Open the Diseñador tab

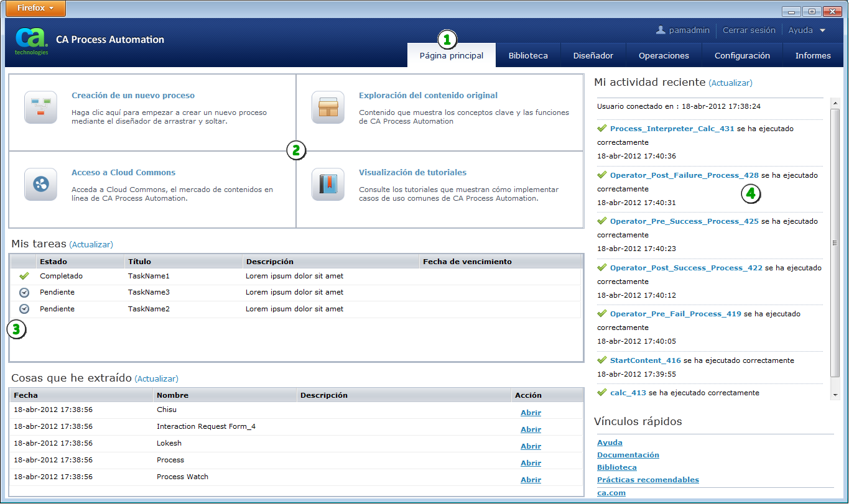[593, 55]
